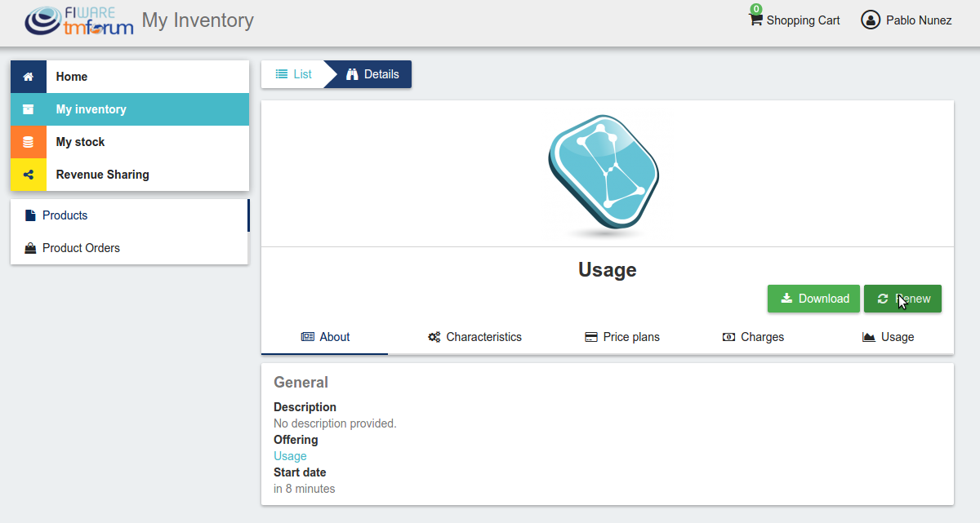The height and width of the screenshot is (523, 980).
Task: Click the Description label
Action: click(305, 407)
